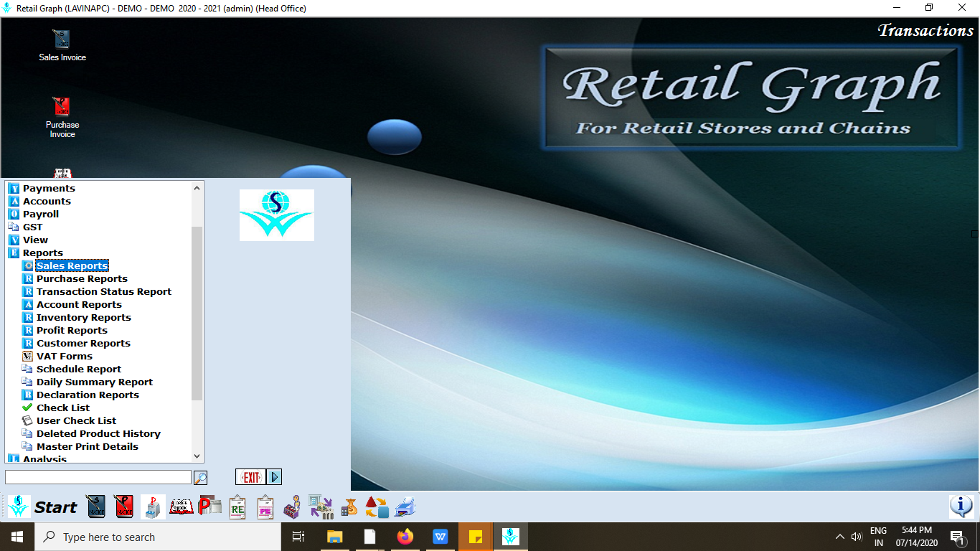Click the menu tree scrollbar down arrow
980x551 pixels.
(x=197, y=456)
